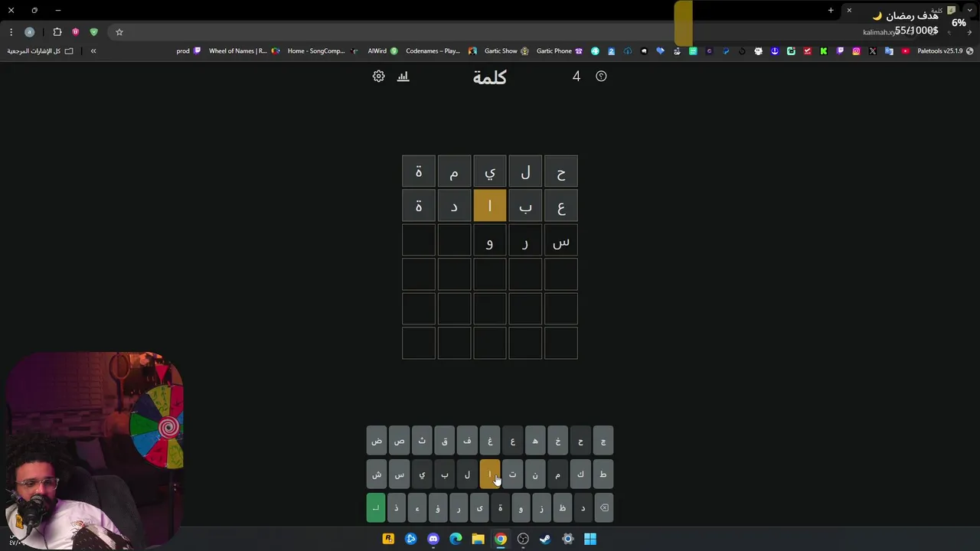The image size is (980, 551).
Task: Open the Gartic Show bookmark
Action: [x=506, y=51]
